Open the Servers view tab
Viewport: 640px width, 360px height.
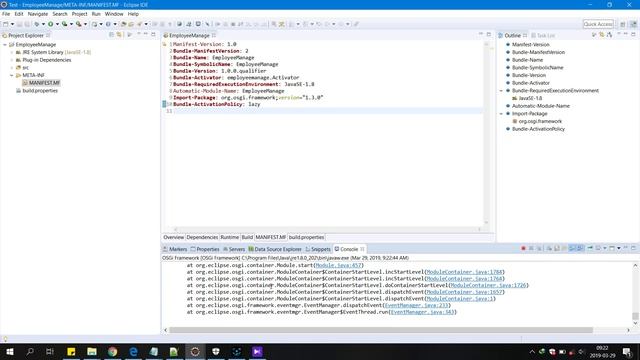pos(234,249)
